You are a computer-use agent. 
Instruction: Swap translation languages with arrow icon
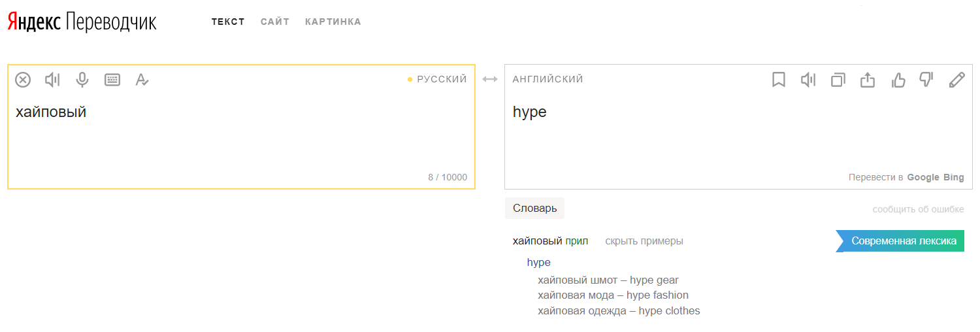(x=490, y=79)
